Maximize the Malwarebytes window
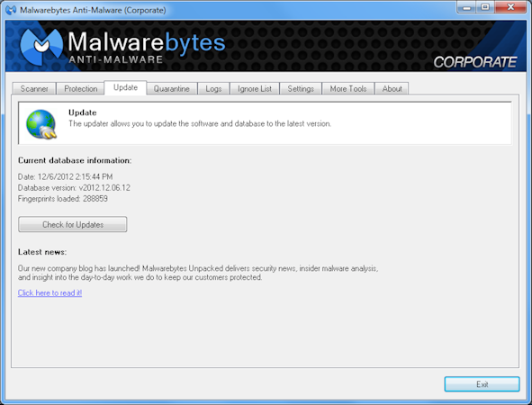Image resolution: width=532 pixels, height=405 pixels. tap(485, 7)
